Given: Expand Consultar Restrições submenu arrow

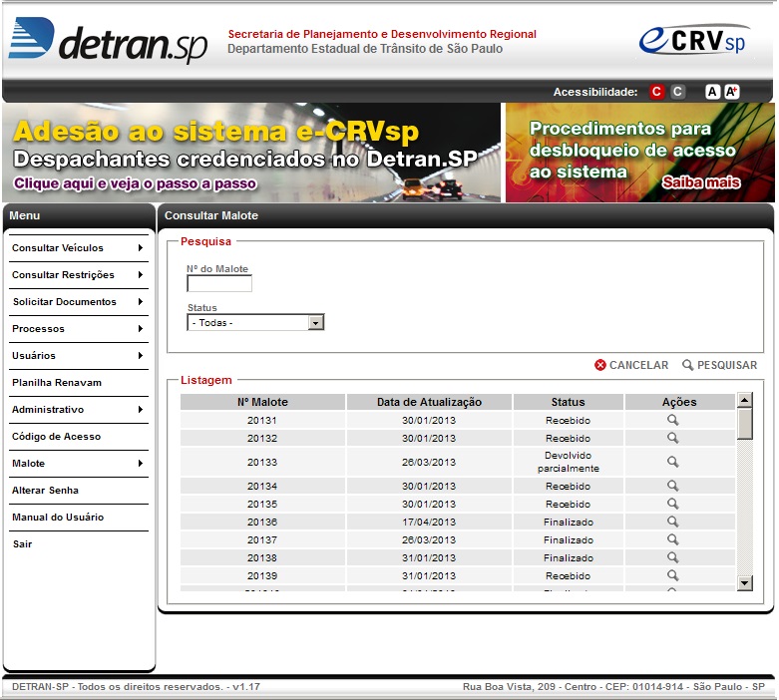Looking at the screenshot, I should [x=141, y=275].
